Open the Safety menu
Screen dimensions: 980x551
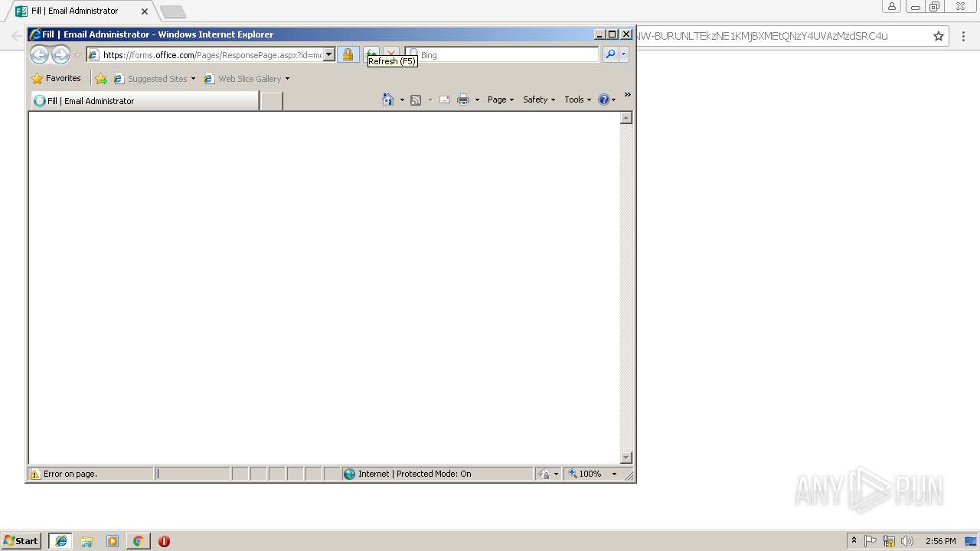pos(539,99)
